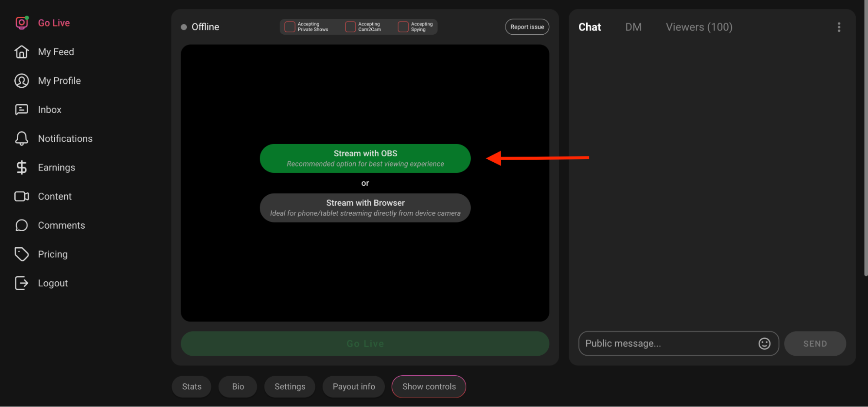Expand Show controls
The height and width of the screenshot is (407, 868).
point(429,386)
